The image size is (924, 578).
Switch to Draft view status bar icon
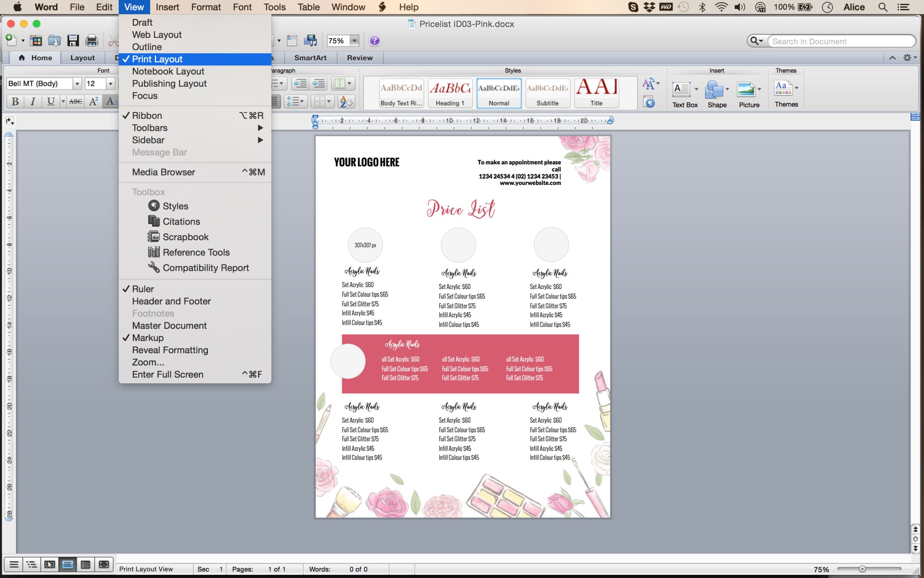pos(14,564)
